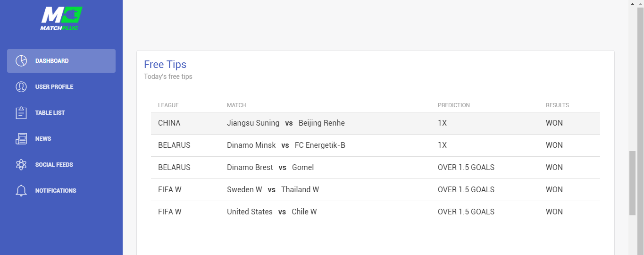The image size is (644, 255).
Task: Click the MatchPlug logo
Action: pos(61,18)
